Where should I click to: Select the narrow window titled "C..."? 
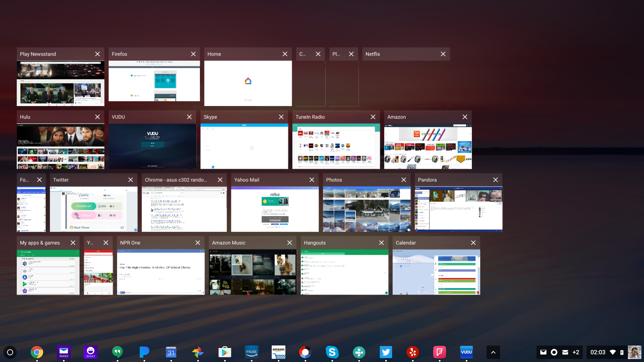pos(311,77)
